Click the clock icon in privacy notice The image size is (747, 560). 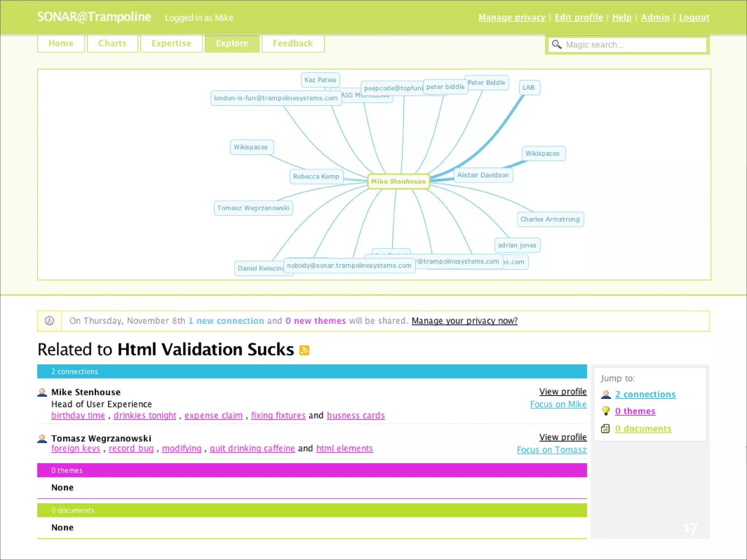pyautogui.click(x=49, y=321)
